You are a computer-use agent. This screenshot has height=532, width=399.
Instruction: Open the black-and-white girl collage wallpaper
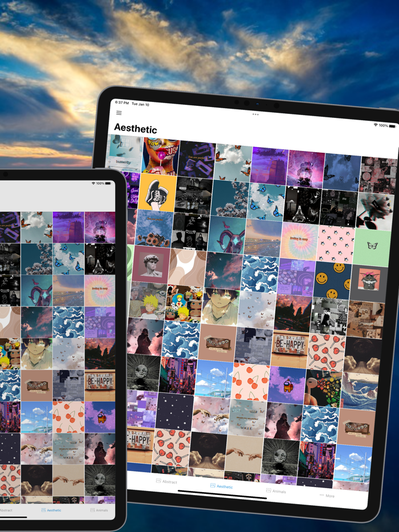(x=329, y=317)
